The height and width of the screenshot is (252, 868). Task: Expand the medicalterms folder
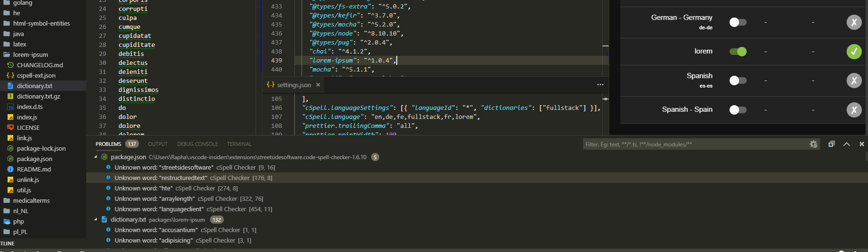[31, 200]
